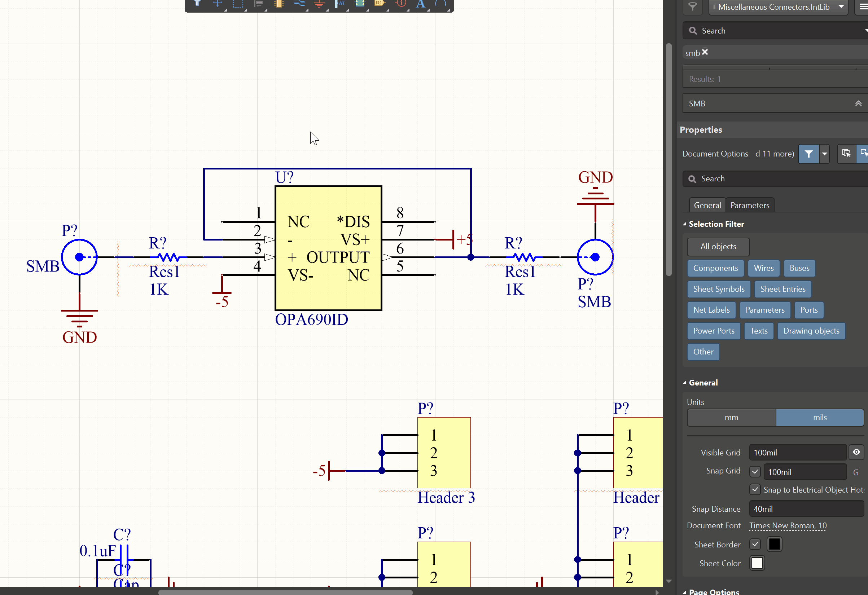
Task: Select the GND power port tool
Action: (319, 4)
